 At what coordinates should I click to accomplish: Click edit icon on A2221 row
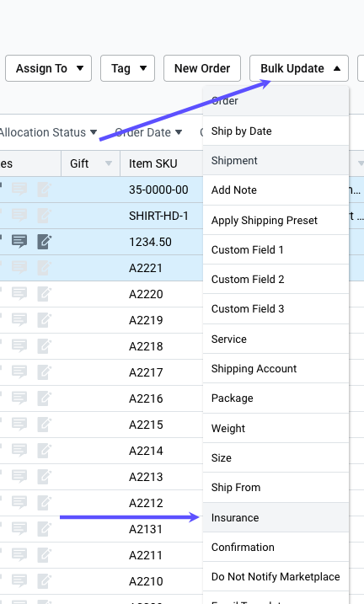point(45,267)
